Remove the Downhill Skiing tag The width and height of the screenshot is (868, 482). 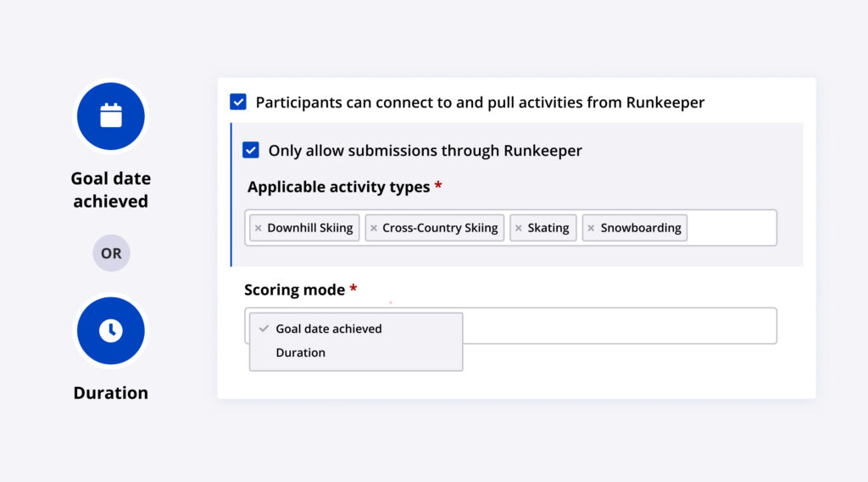[259, 228]
